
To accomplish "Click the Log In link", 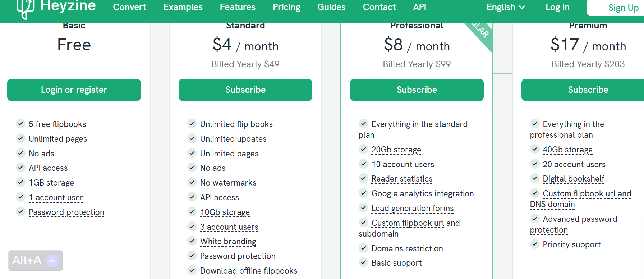I will (557, 7).
